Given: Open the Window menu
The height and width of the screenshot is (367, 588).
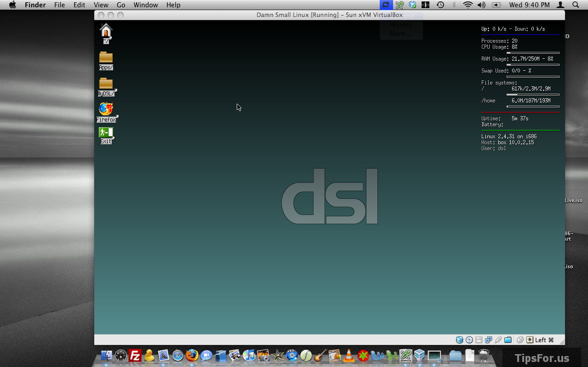Looking at the screenshot, I should (x=146, y=5).
